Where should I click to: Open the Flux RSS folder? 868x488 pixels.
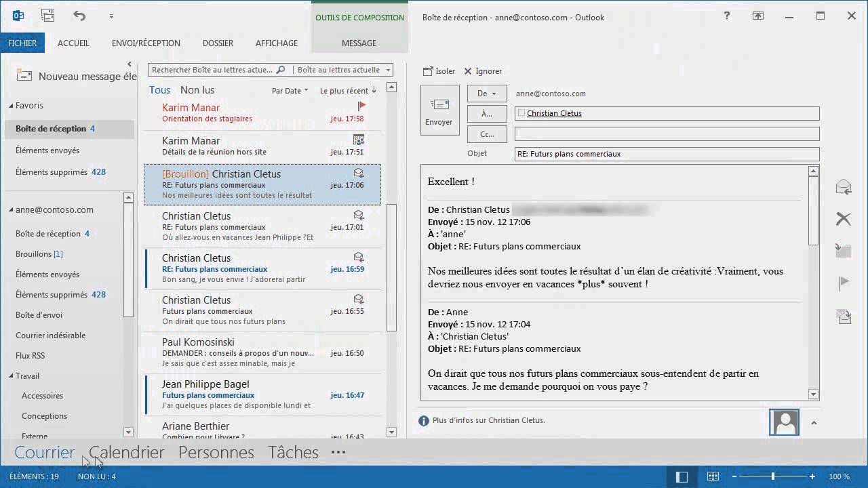pyautogui.click(x=30, y=356)
